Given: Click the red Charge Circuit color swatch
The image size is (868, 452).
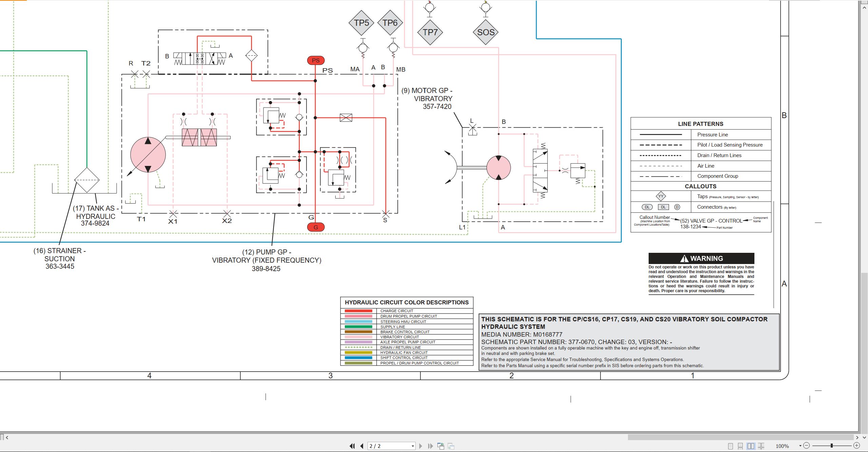Looking at the screenshot, I should pyautogui.click(x=358, y=311).
